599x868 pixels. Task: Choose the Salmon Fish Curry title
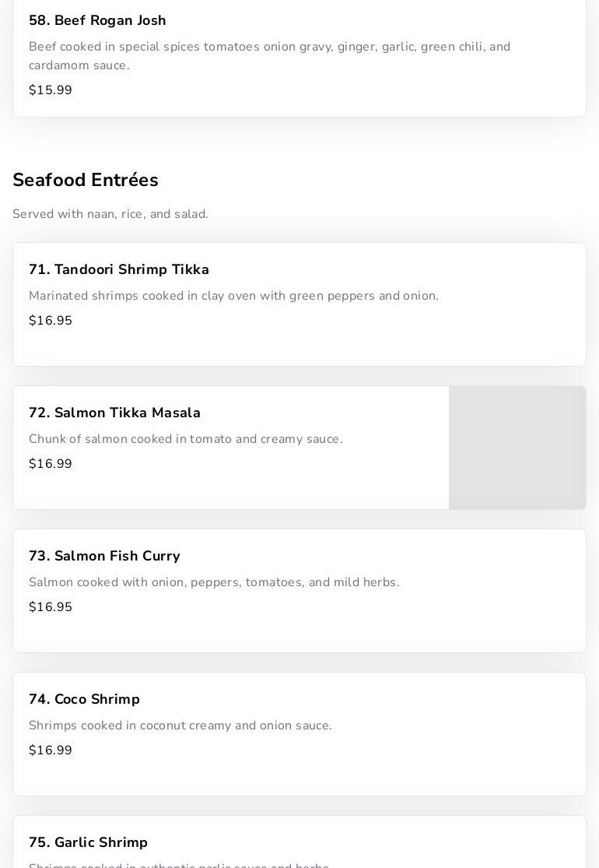click(x=104, y=556)
